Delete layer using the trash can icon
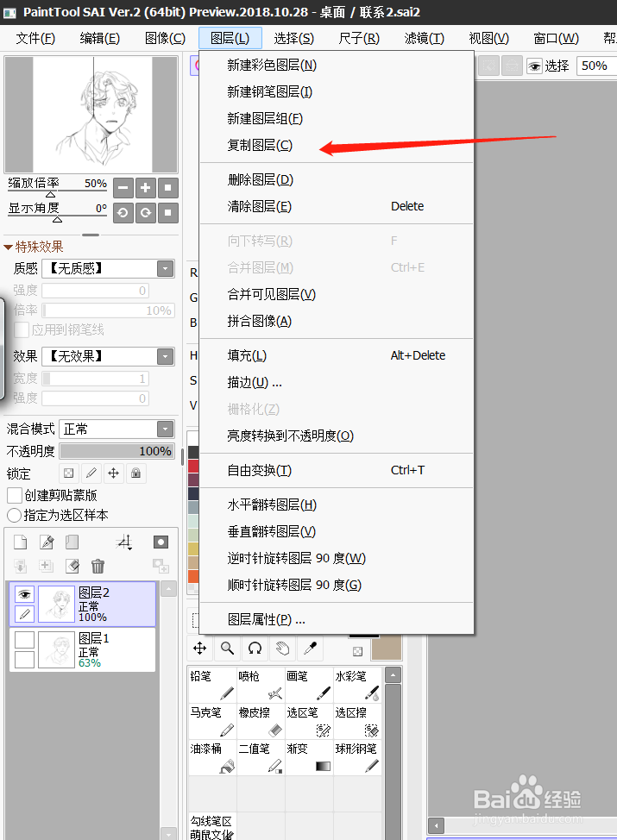Viewport: 617px width, 840px height. click(98, 566)
